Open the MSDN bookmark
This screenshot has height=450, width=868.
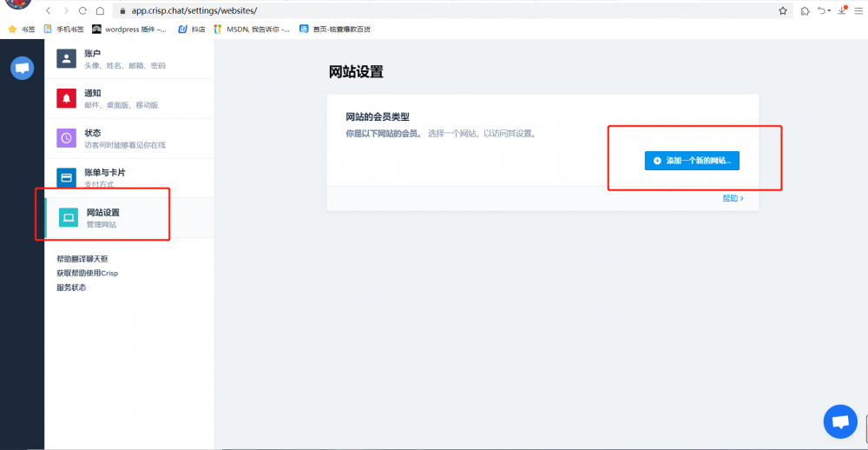click(252, 30)
